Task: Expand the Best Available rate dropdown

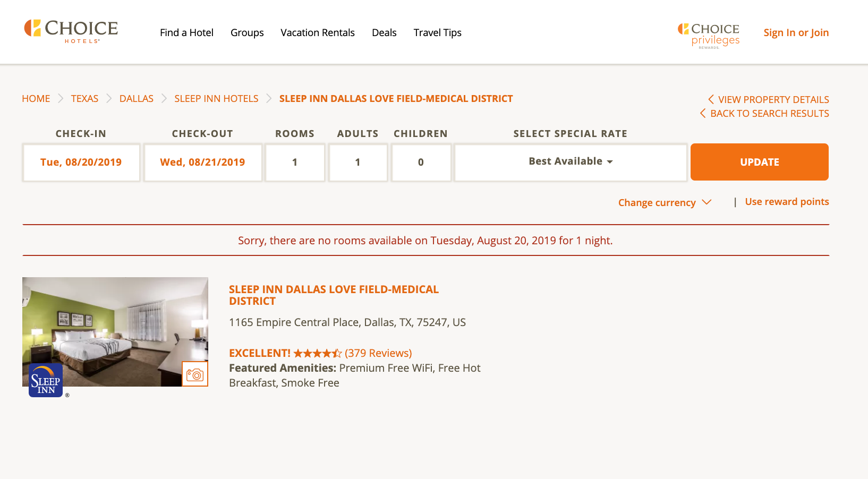Action: coord(571,161)
